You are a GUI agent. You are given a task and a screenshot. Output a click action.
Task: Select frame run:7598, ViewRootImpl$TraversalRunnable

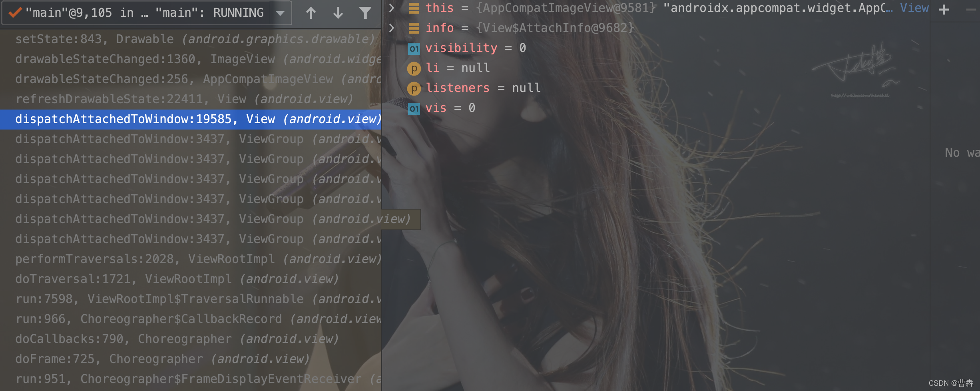[x=191, y=299]
